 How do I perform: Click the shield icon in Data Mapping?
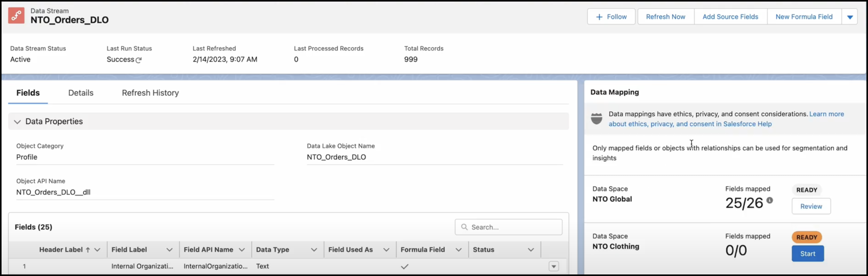click(597, 119)
